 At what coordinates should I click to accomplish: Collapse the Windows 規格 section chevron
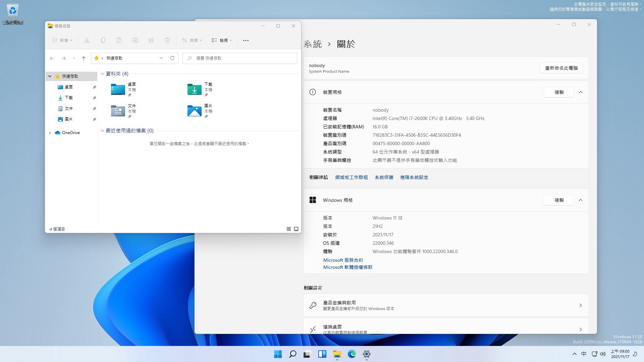[581, 200]
